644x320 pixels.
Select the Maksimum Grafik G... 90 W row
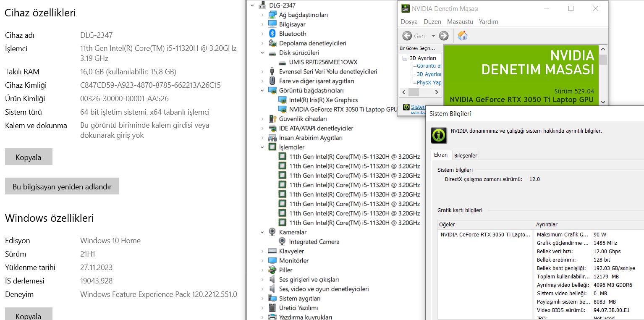(589, 234)
